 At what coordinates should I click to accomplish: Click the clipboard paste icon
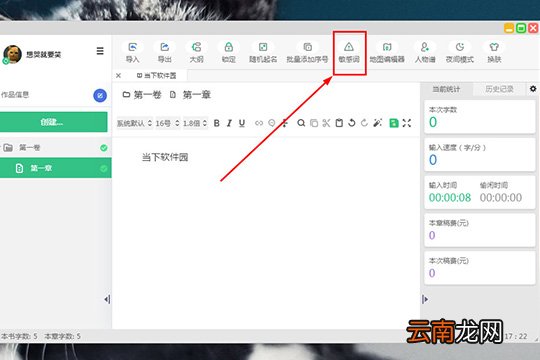click(x=339, y=123)
